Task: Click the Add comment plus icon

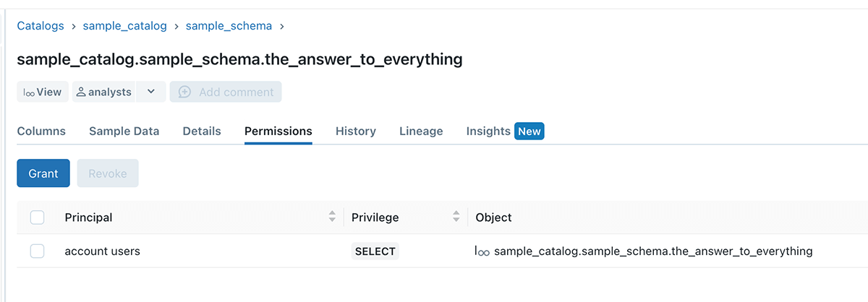Action: pos(184,92)
